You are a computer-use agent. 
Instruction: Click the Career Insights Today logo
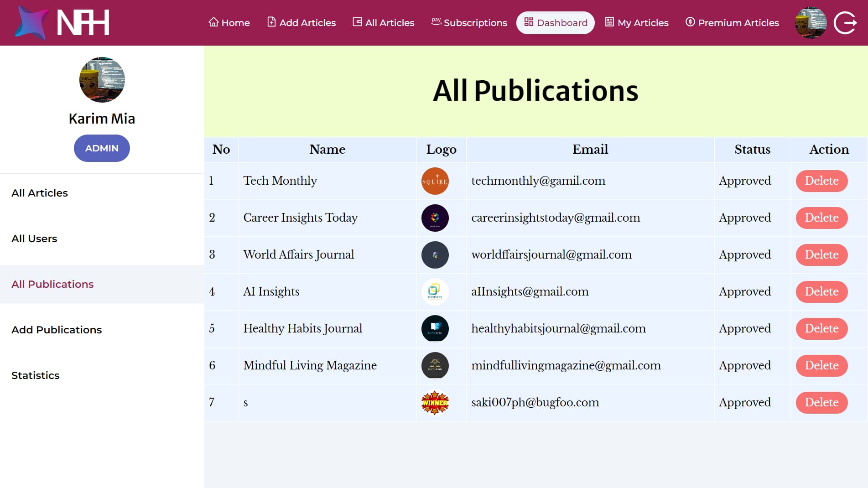(x=435, y=218)
